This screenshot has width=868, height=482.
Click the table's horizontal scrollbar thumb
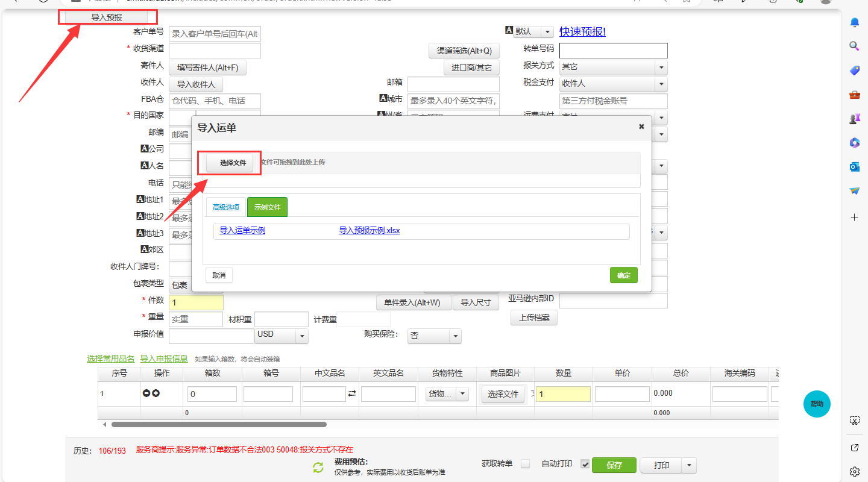tap(219, 425)
